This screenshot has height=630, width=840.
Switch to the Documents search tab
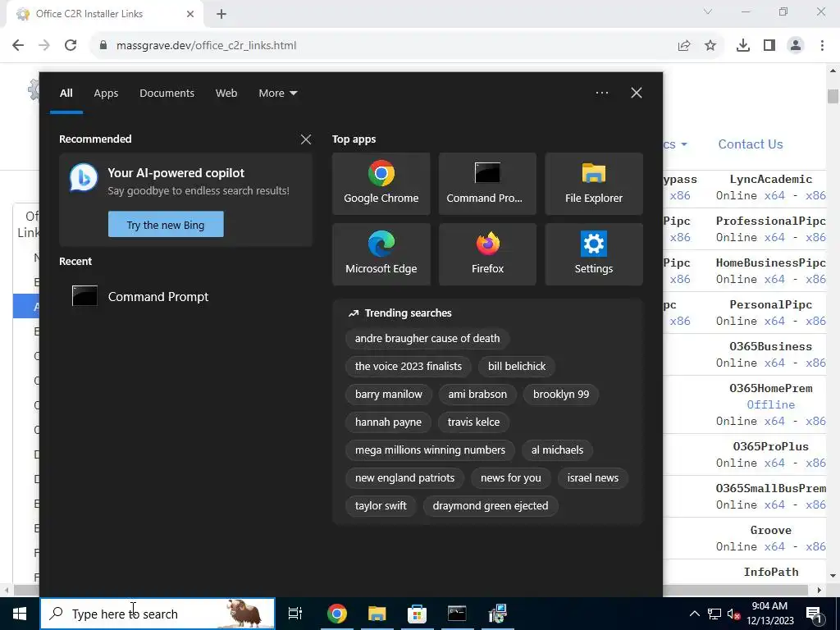167,94
